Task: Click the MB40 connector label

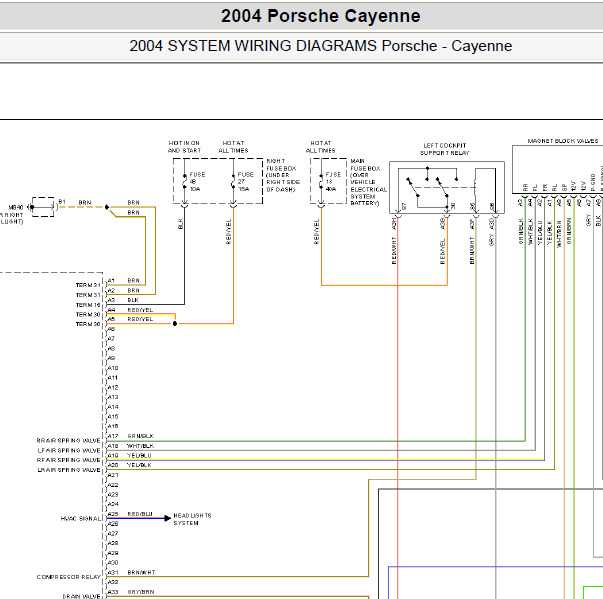Action: coord(16,207)
